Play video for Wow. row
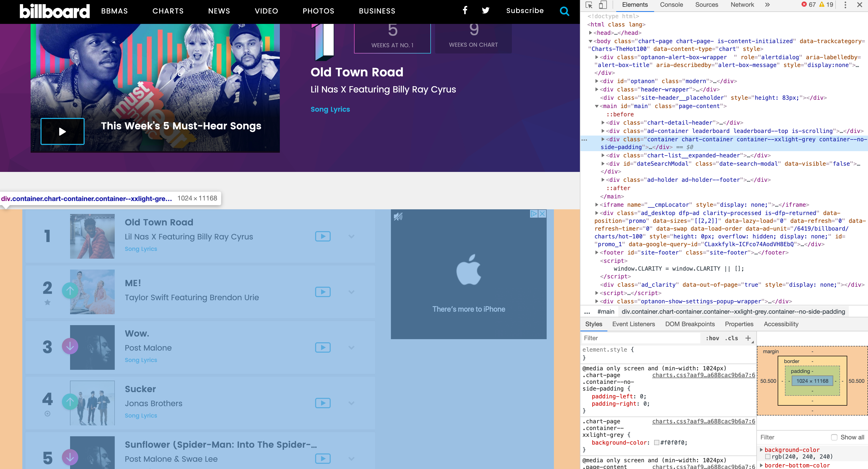The image size is (868, 469). click(323, 348)
